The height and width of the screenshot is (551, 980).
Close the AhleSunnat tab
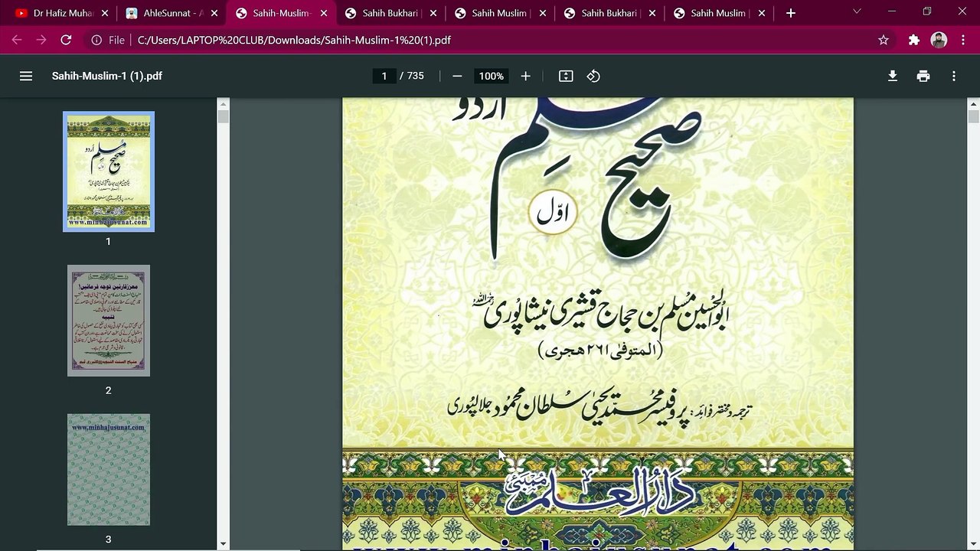pyautogui.click(x=214, y=13)
